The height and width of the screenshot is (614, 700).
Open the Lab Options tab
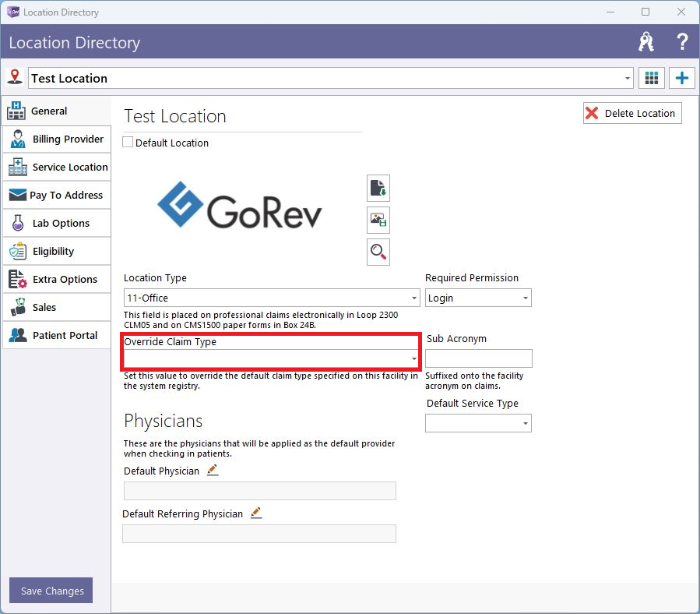tap(57, 223)
